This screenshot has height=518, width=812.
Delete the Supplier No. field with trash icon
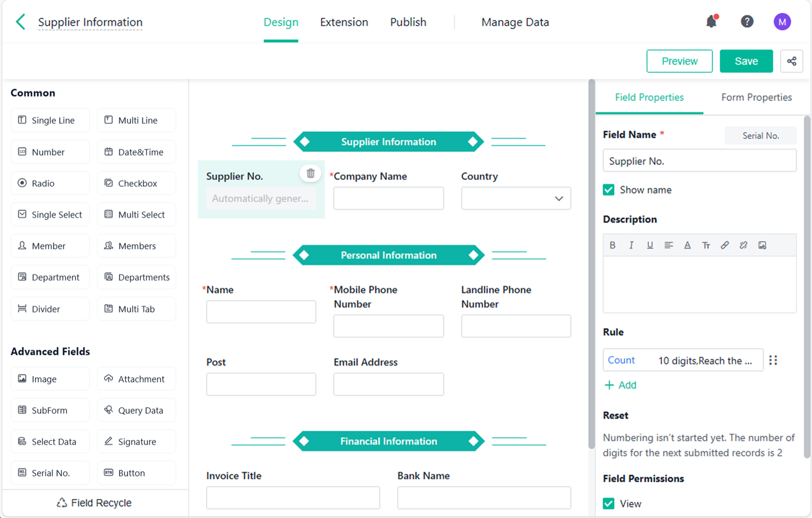pyautogui.click(x=310, y=173)
